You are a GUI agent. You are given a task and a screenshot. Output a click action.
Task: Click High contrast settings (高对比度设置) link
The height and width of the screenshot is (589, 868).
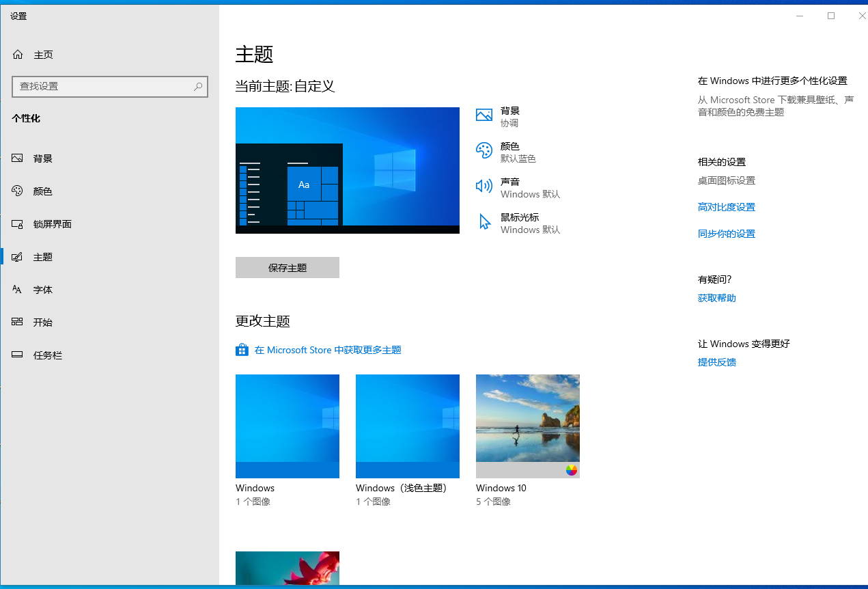click(x=726, y=207)
